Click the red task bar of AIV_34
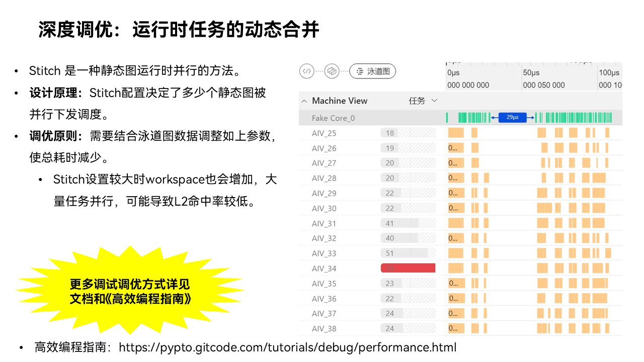The height and width of the screenshot is (362, 644). coord(408,268)
